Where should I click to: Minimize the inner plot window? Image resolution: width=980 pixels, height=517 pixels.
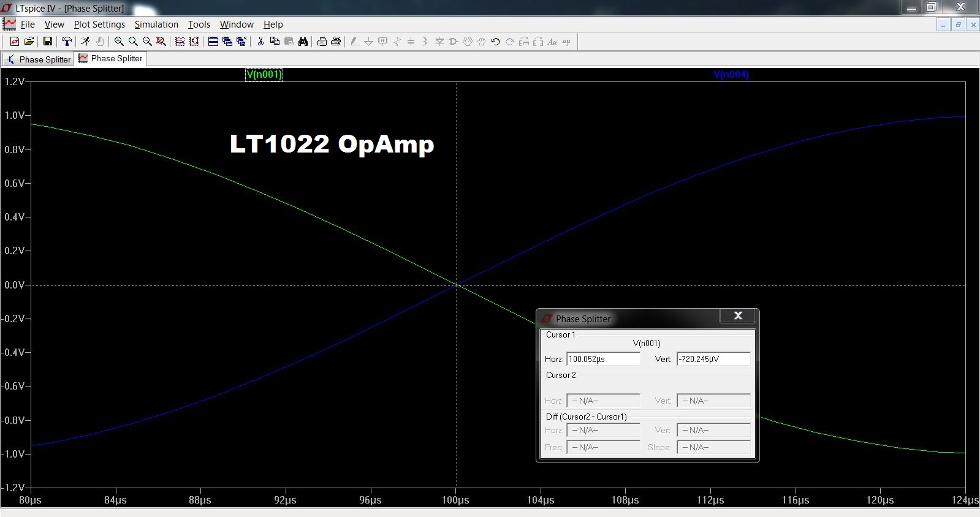tap(943, 25)
